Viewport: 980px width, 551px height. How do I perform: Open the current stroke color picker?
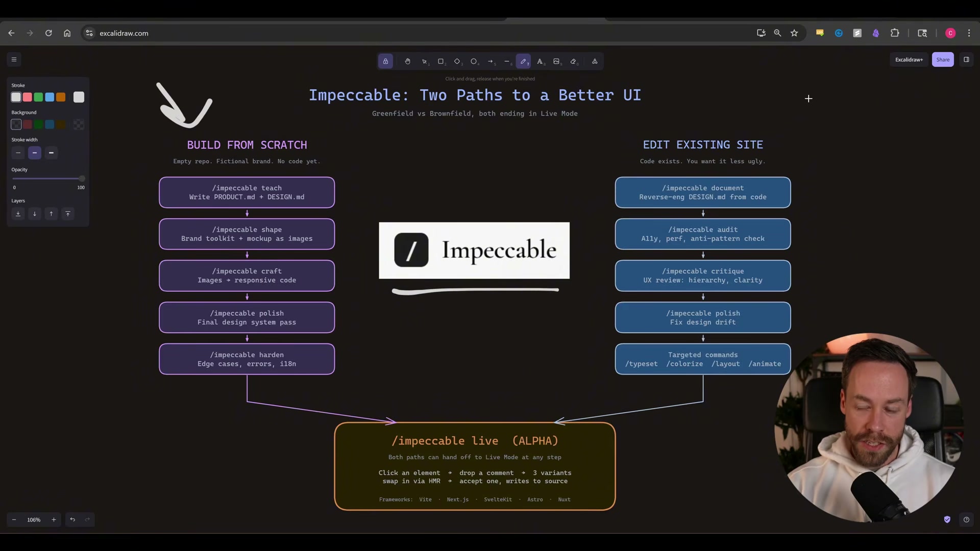(x=79, y=97)
